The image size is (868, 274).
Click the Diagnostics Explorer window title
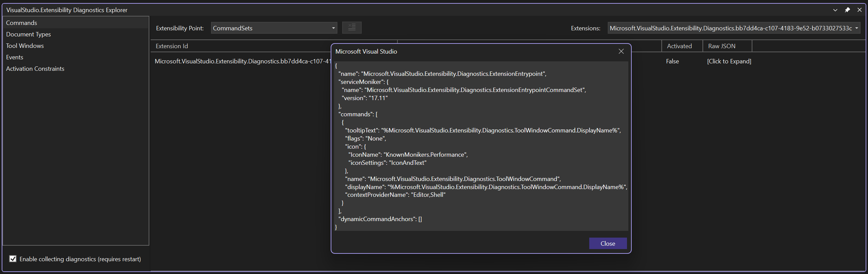tap(67, 10)
